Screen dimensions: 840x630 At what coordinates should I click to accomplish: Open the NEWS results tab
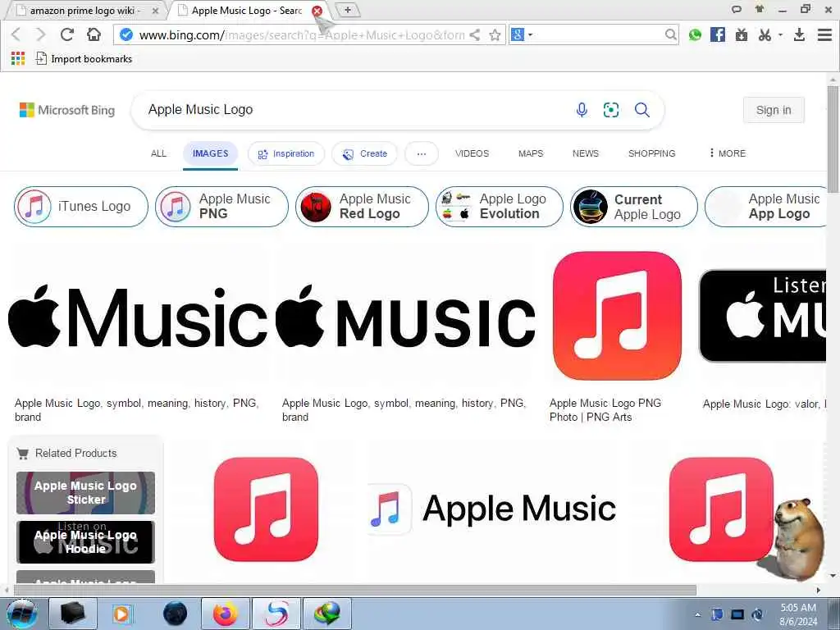(586, 153)
